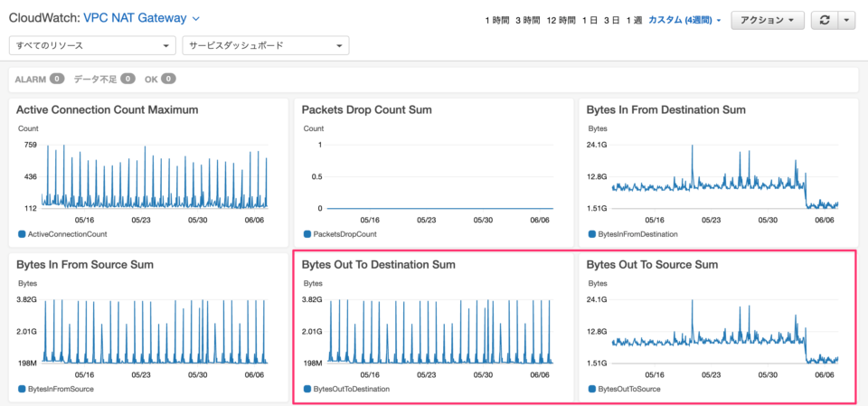
Task: Filter by ALARM status count
Action: 39,80
